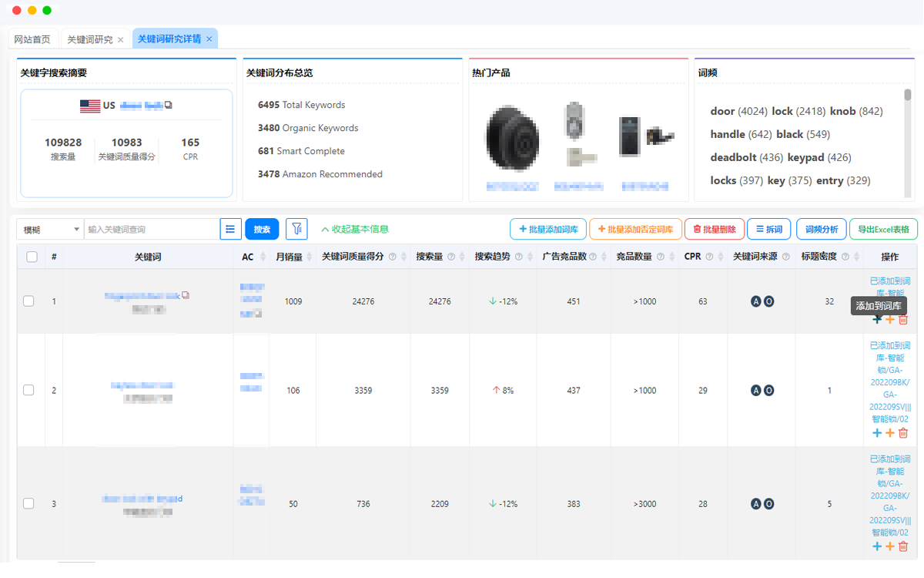Open the 模糊 match type dropdown
Viewport: 924px width, 578px height.
point(50,229)
